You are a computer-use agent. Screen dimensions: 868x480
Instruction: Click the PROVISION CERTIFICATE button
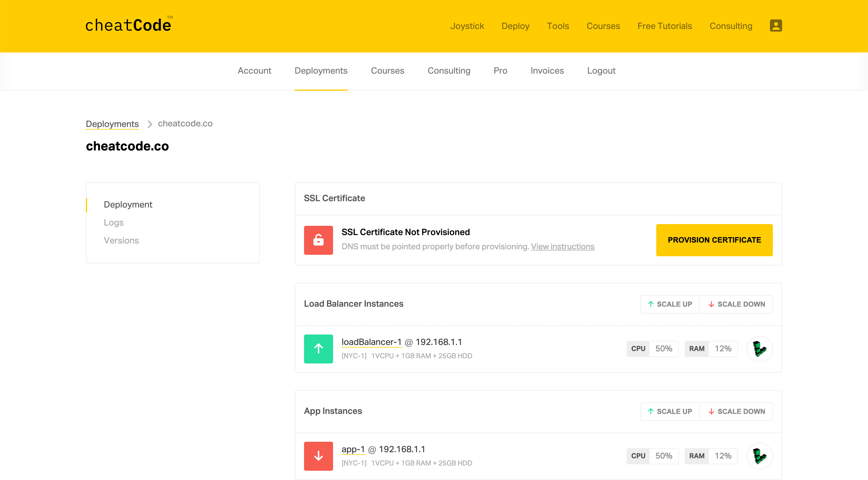pyautogui.click(x=714, y=240)
